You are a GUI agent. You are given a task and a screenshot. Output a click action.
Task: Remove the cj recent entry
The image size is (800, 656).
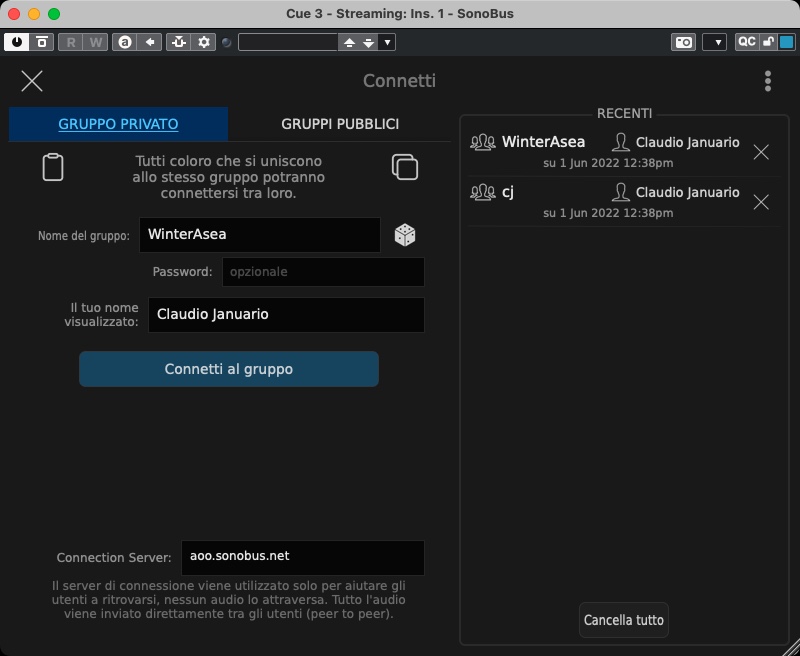(761, 202)
